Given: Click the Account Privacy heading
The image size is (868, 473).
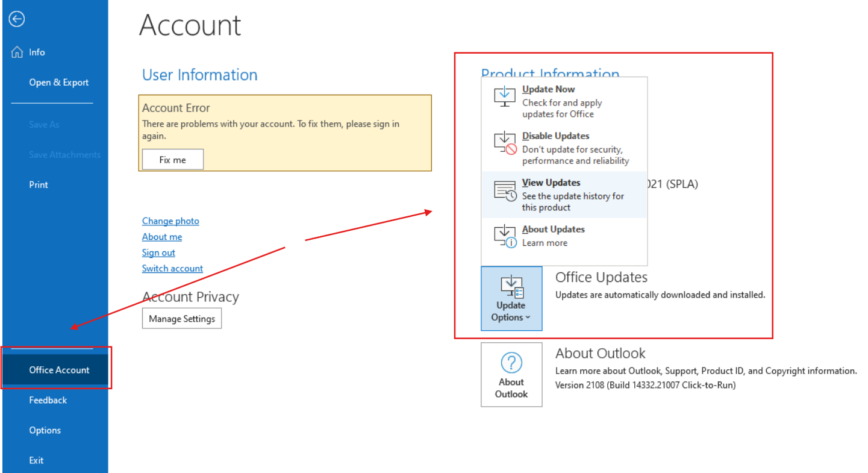Looking at the screenshot, I should click(x=190, y=297).
